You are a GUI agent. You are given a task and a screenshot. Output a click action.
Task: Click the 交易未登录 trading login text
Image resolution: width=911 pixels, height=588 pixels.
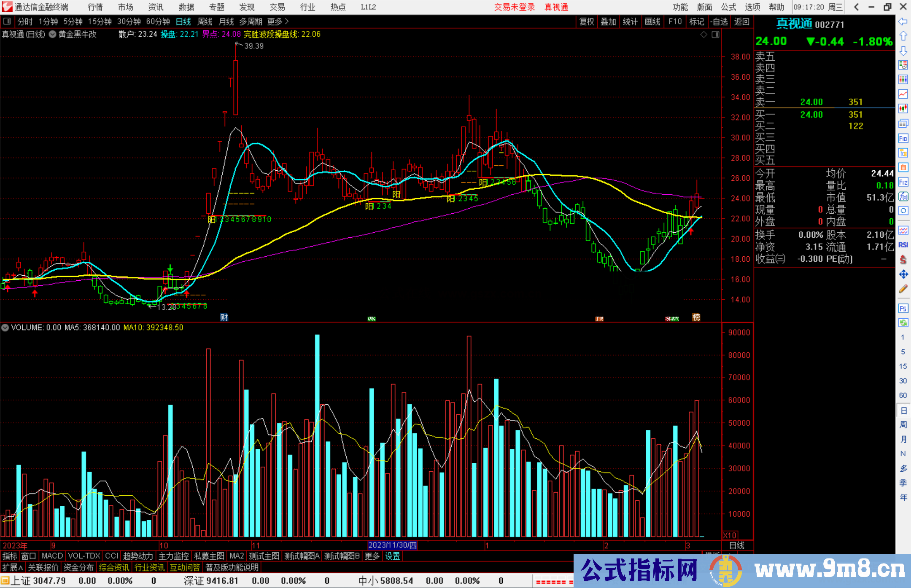click(515, 7)
